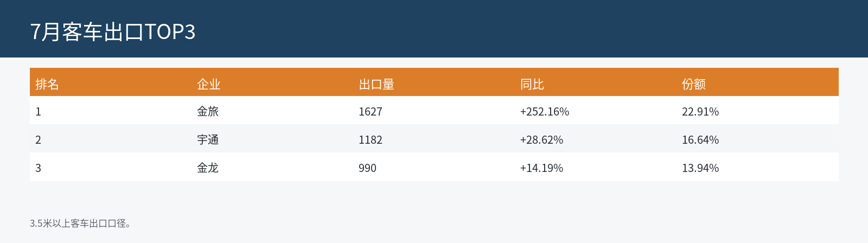This screenshot has height=243, width=868.
Task: Click the 金龙 company cell
Action: pyautogui.click(x=208, y=168)
